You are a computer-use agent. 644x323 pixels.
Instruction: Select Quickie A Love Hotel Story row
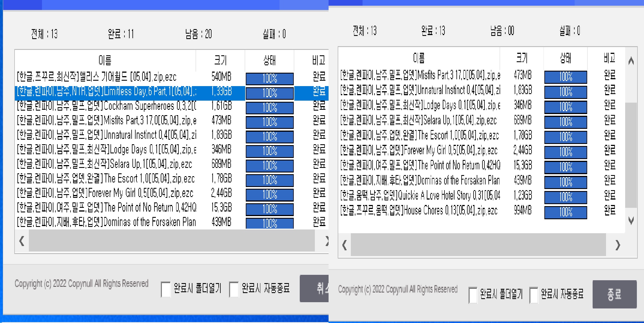coord(420,196)
